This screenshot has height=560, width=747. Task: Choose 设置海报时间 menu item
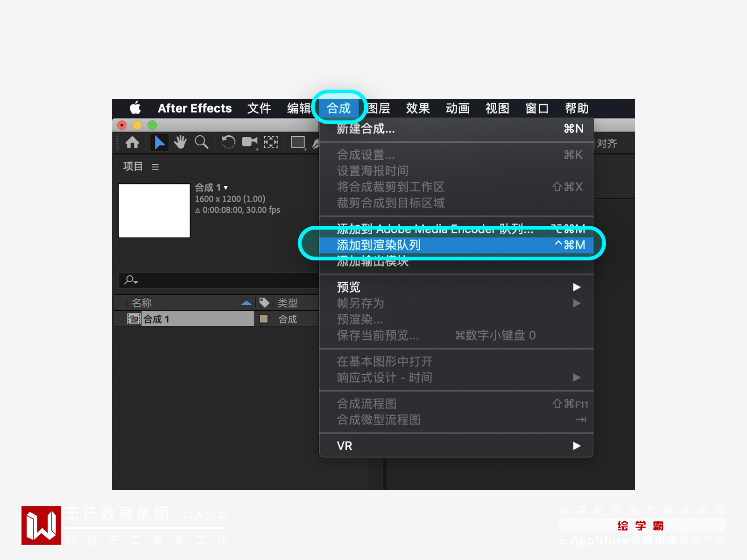coord(456,171)
